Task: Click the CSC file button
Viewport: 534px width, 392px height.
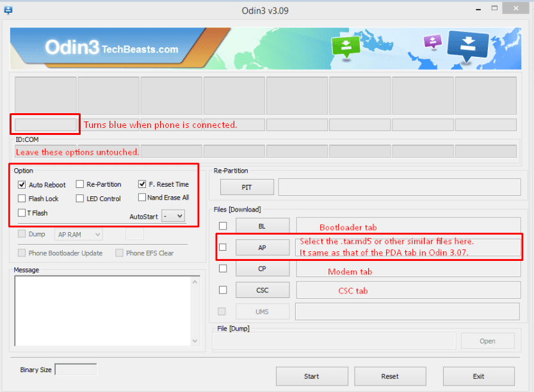Action: click(x=263, y=290)
